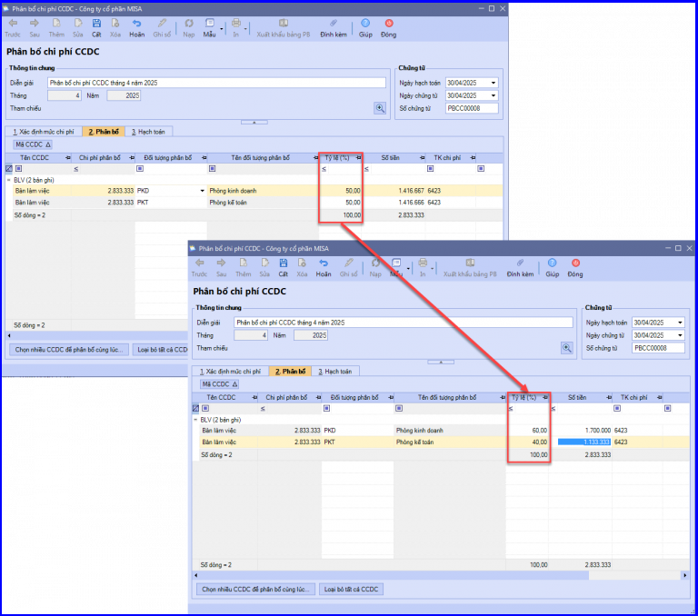Click the Cất save icon in back window
The width and height of the screenshot is (698, 616).
(x=96, y=27)
